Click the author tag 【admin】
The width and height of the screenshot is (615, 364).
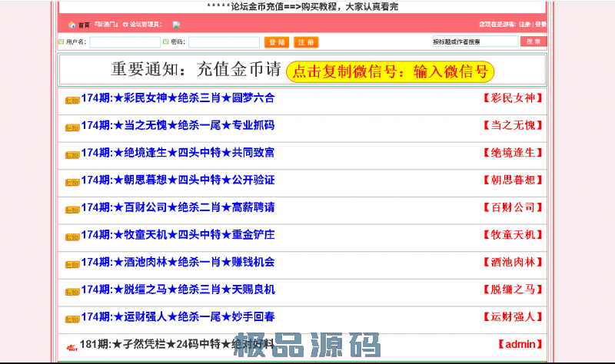point(520,344)
